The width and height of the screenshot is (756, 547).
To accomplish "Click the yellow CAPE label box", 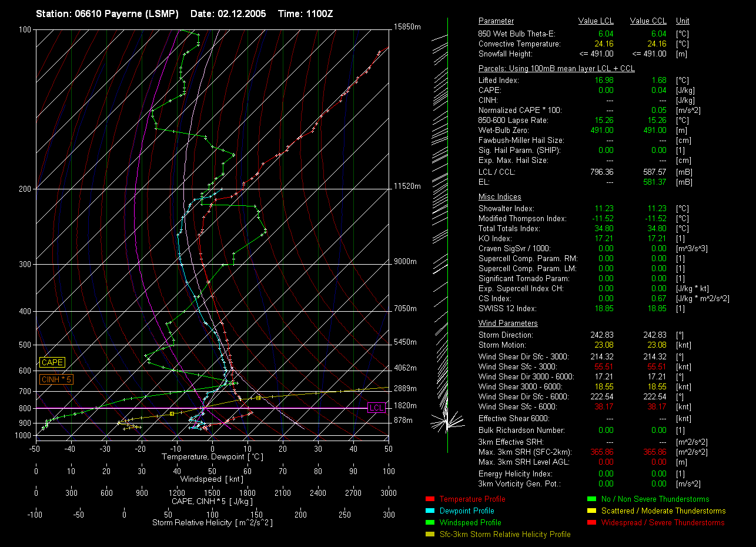I will [x=52, y=363].
